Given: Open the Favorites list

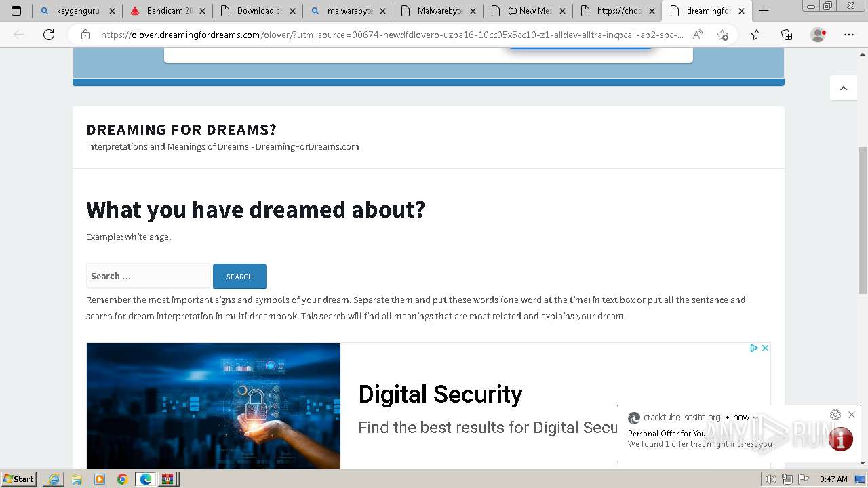Looking at the screenshot, I should point(757,35).
